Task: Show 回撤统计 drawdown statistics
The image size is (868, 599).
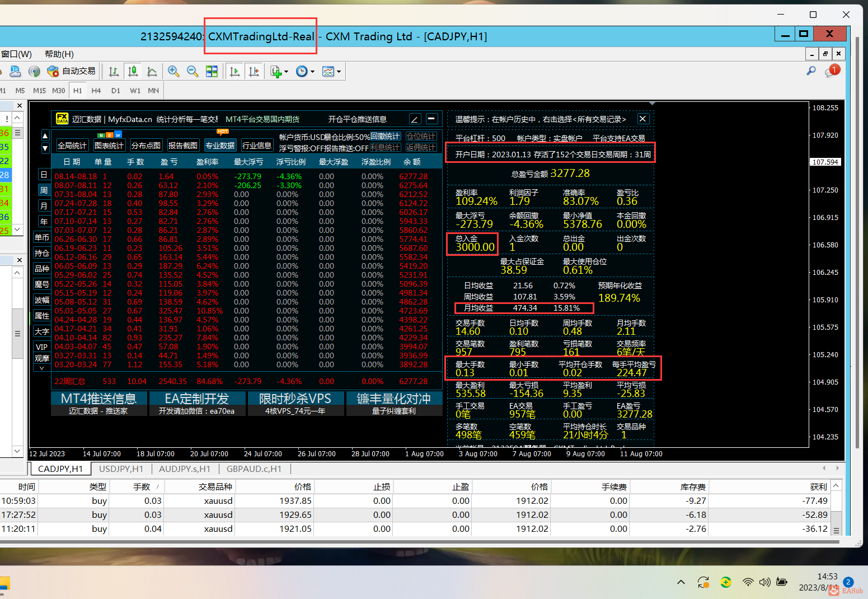Action: point(386,137)
